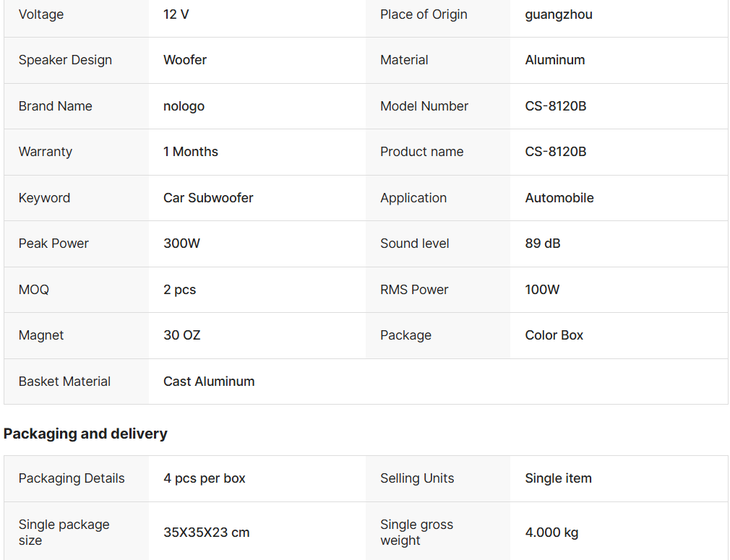This screenshot has height=560, width=730.
Task: Select the 'Cast Aluminum' Basket Material value
Action: tap(209, 382)
